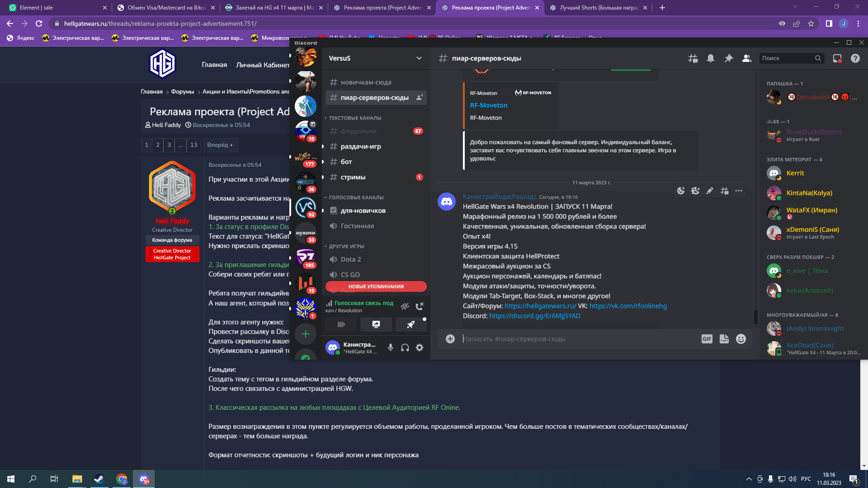Open xDemoniS (Саня) member profile
The image size is (868, 488).
(814, 233)
